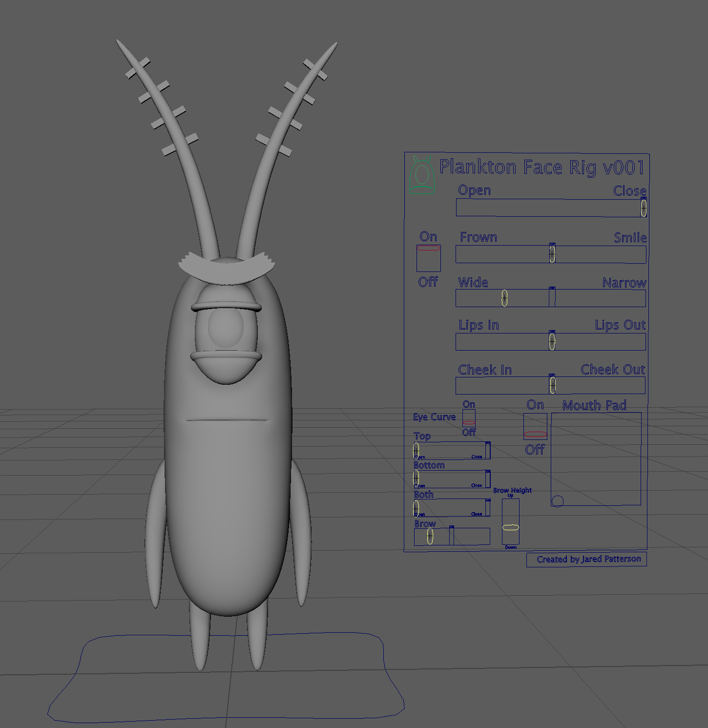Select Plankton's eyebrow mesh
This screenshot has height=728, width=708.
226,271
